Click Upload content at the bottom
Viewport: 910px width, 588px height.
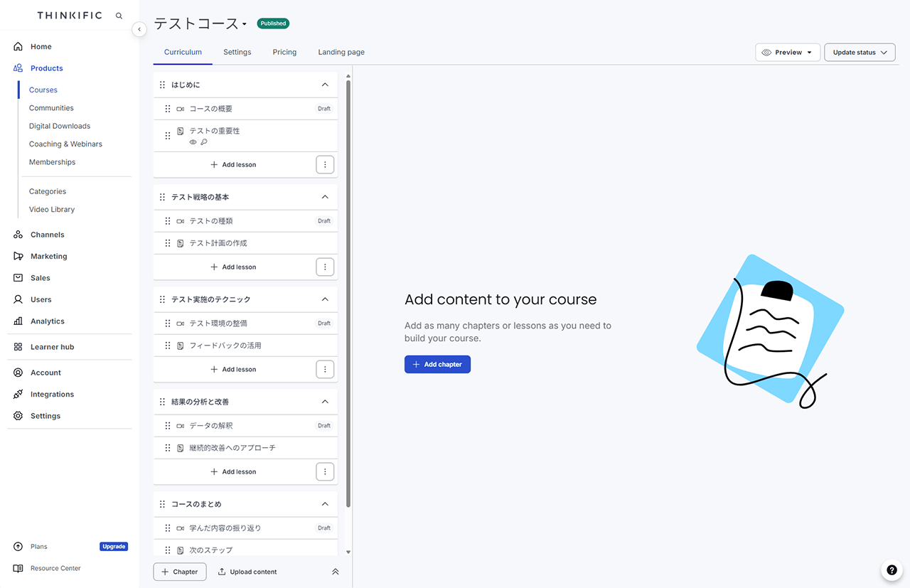click(247, 572)
